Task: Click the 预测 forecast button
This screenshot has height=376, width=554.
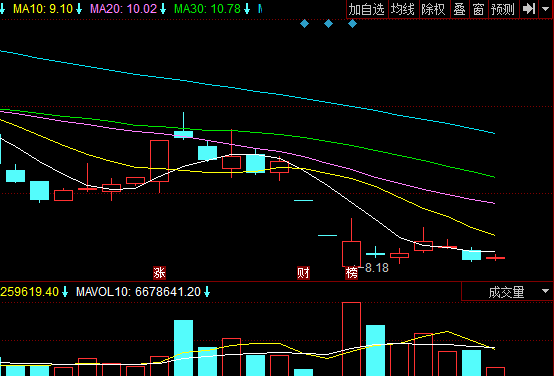Action: pyautogui.click(x=503, y=9)
